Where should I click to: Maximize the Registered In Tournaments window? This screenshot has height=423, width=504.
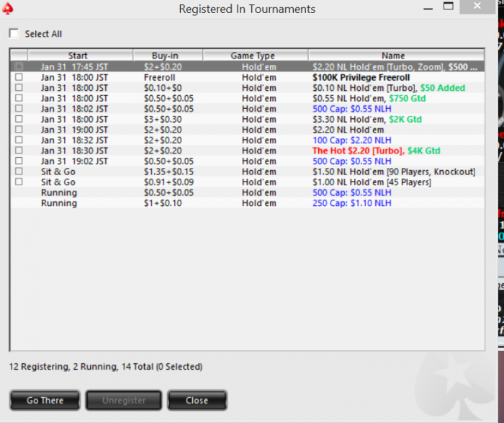pos(448,6)
